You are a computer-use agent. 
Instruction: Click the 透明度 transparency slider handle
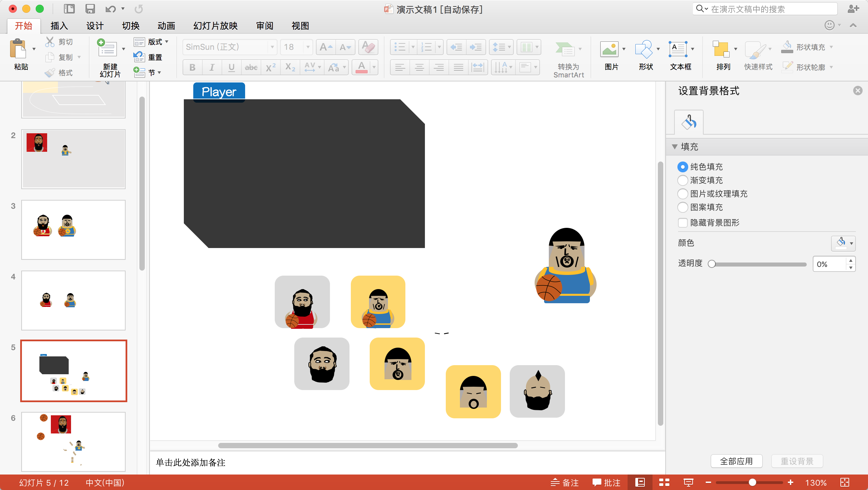tap(712, 264)
